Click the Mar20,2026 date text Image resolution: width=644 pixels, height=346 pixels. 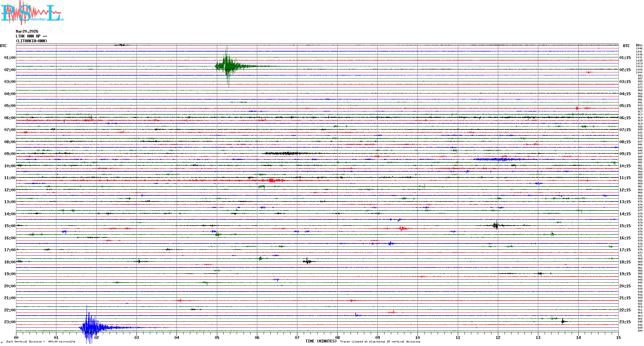(x=27, y=31)
